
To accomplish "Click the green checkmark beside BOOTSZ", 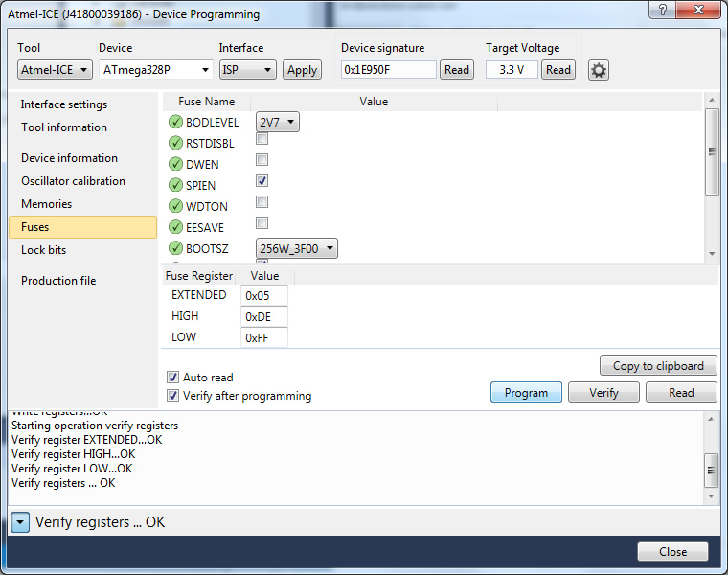I will click(175, 248).
